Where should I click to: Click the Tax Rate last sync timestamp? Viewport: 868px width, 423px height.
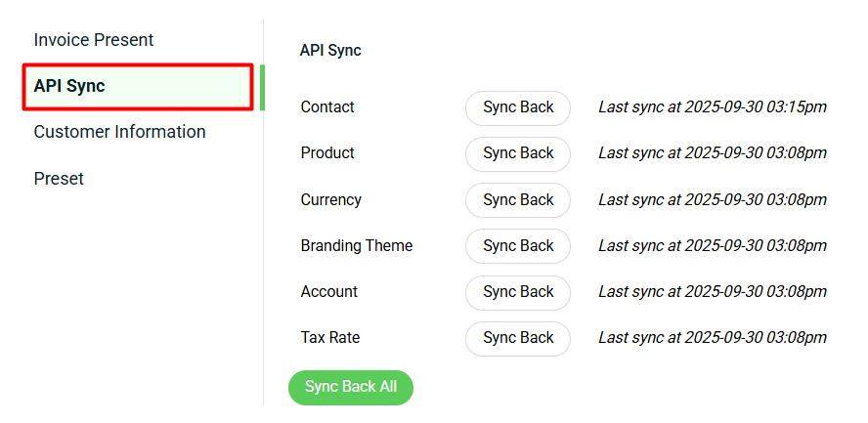point(713,338)
